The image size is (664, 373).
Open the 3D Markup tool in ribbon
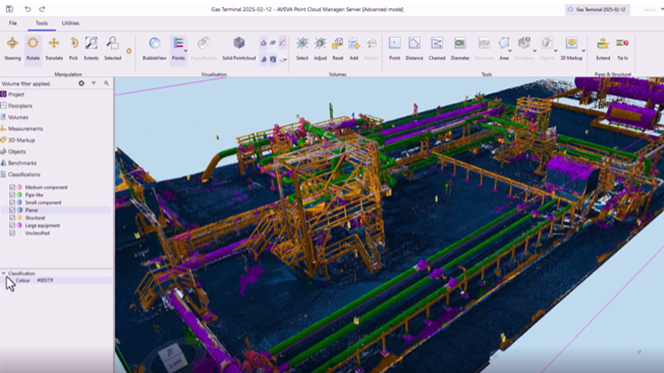click(571, 48)
